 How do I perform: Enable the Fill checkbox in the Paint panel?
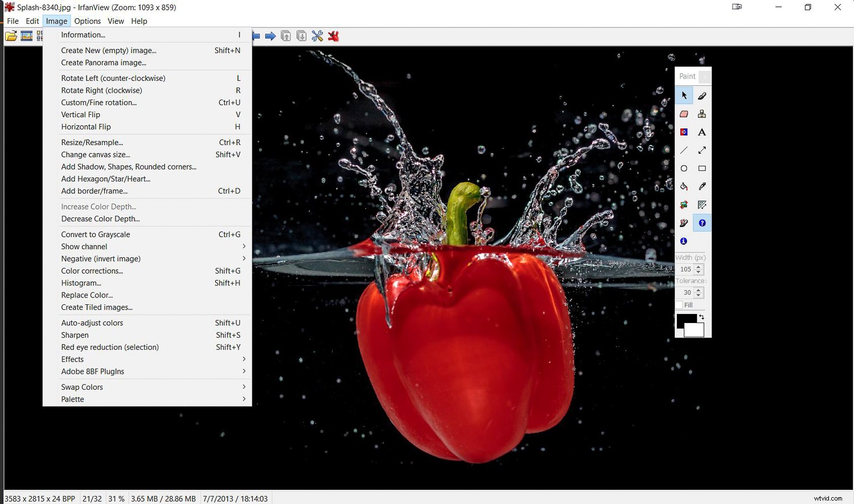pyautogui.click(x=681, y=305)
